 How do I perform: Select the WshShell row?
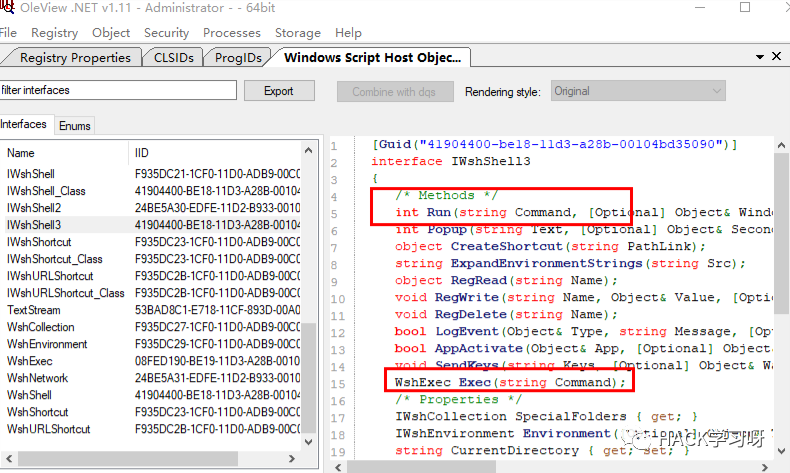(153, 395)
